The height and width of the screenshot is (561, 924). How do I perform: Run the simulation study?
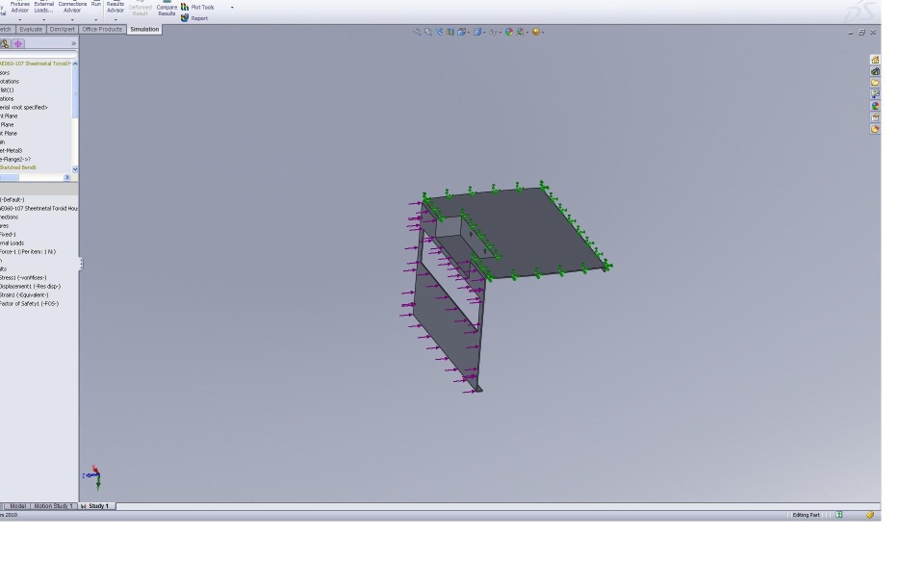click(x=96, y=4)
